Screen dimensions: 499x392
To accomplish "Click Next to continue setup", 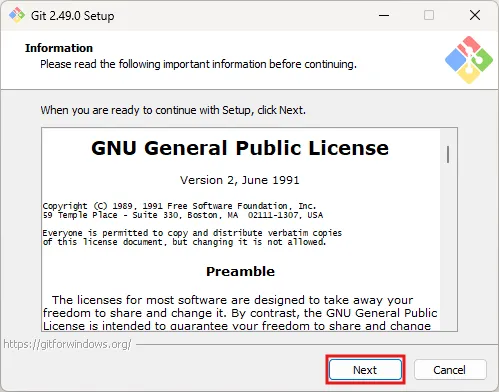I will [365, 370].
